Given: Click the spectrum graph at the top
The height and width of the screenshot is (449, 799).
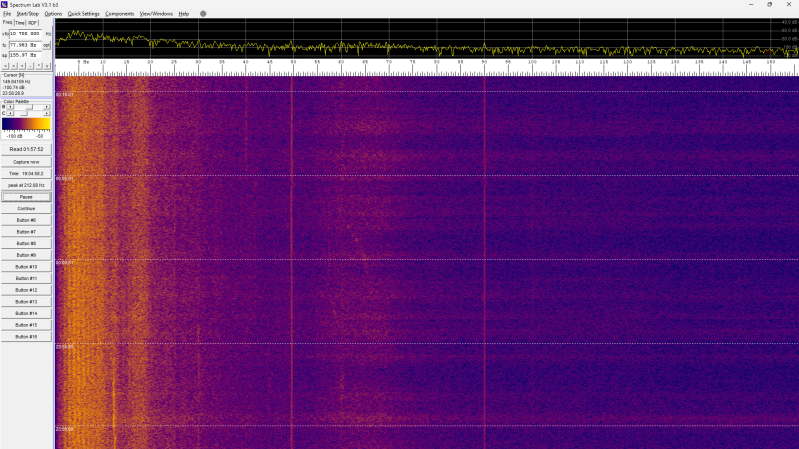Looking at the screenshot, I should (427, 38).
